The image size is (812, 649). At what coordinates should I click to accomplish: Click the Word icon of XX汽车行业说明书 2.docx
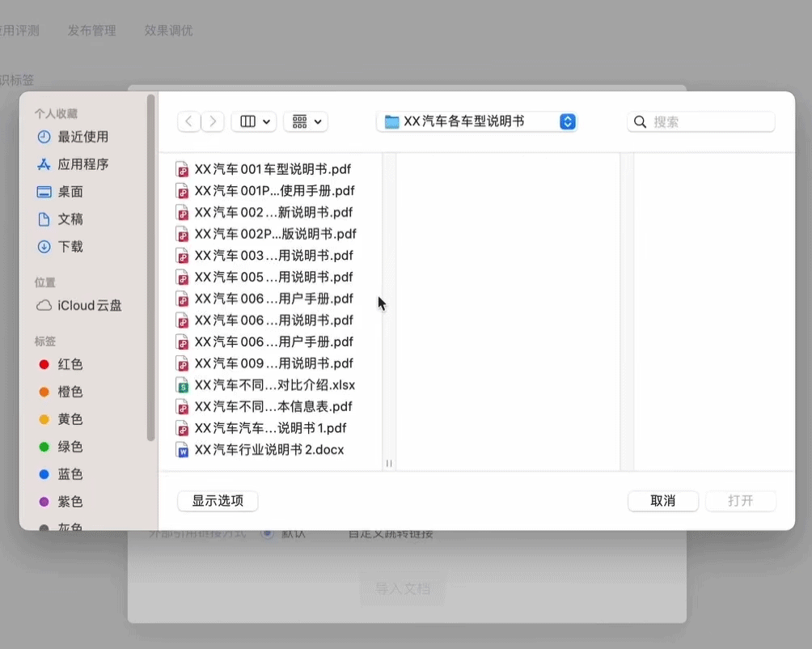click(x=182, y=450)
